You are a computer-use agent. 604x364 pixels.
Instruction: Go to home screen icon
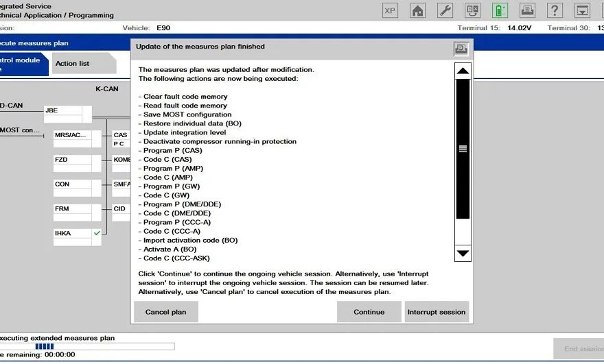(x=417, y=10)
